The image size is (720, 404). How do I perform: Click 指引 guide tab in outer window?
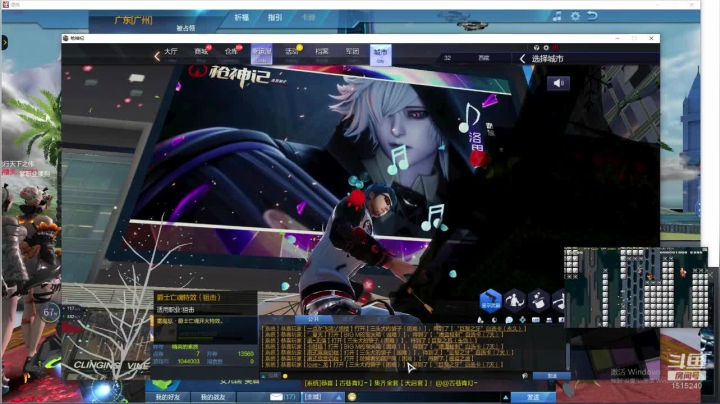(x=275, y=17)
